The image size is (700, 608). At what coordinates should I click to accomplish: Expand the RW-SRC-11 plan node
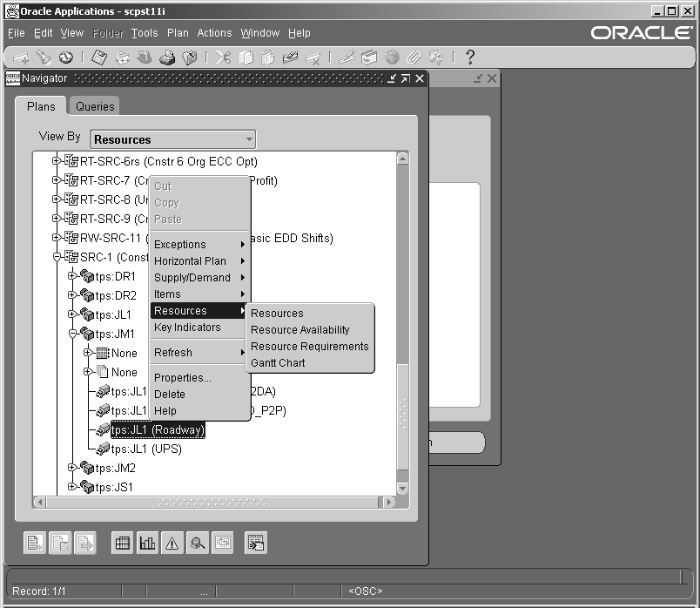click(56, 237)
